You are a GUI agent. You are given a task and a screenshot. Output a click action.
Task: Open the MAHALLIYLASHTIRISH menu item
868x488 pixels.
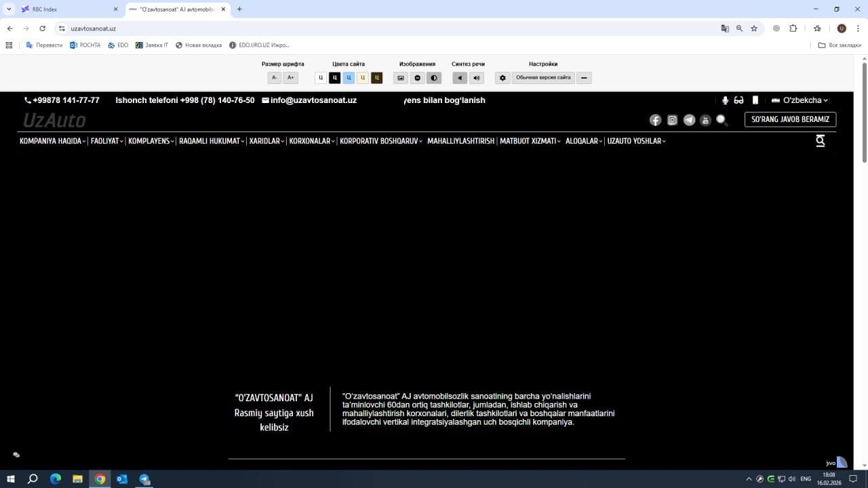[x=460, y=141]
